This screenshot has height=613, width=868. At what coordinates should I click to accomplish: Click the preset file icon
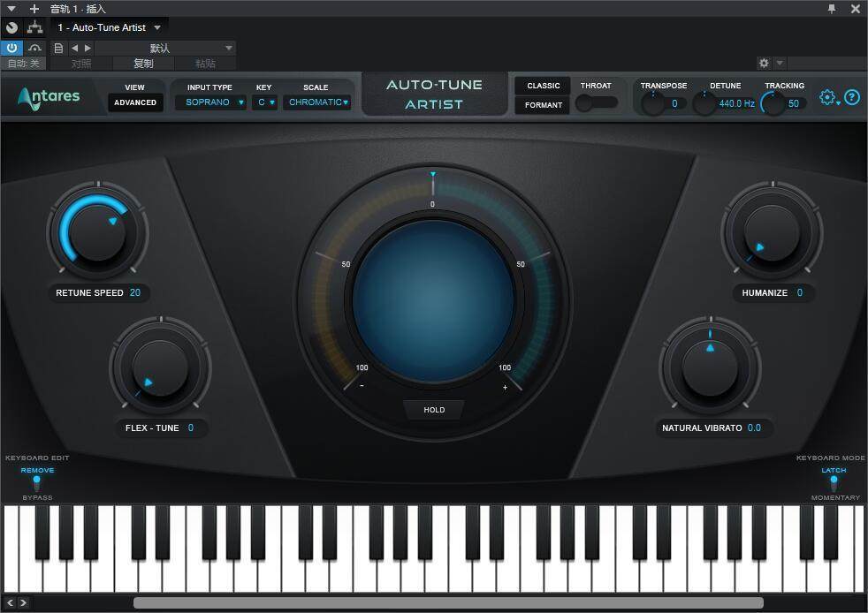point(58,48)
